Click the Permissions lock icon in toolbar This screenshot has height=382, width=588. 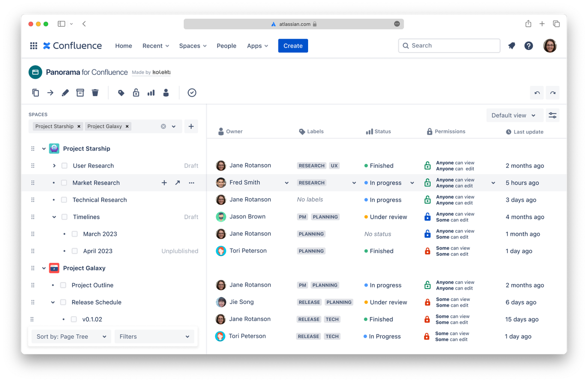coord(136,93)
